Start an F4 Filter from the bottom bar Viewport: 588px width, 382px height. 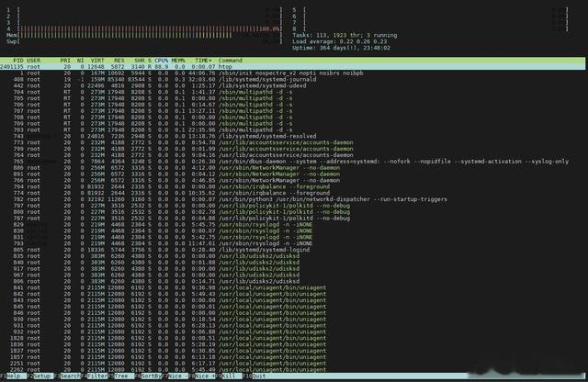click(x=94, y=376)
